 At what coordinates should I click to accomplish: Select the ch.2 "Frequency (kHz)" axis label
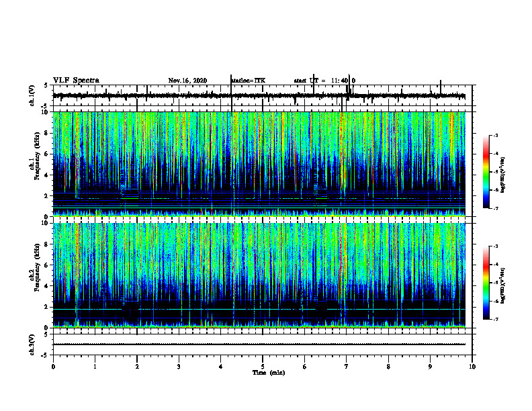point(38,267)
